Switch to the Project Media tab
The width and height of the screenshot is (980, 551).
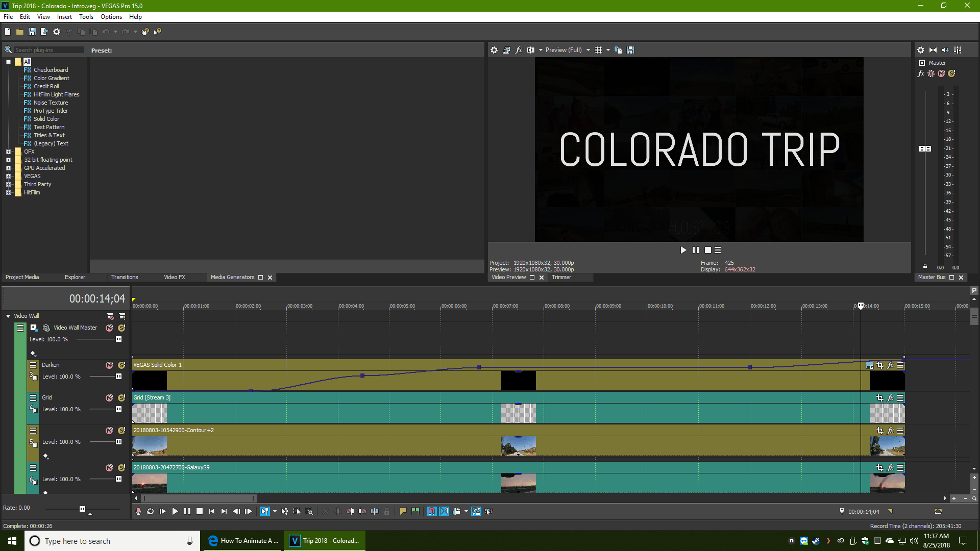pyautogui.click(x=22, y=277)
